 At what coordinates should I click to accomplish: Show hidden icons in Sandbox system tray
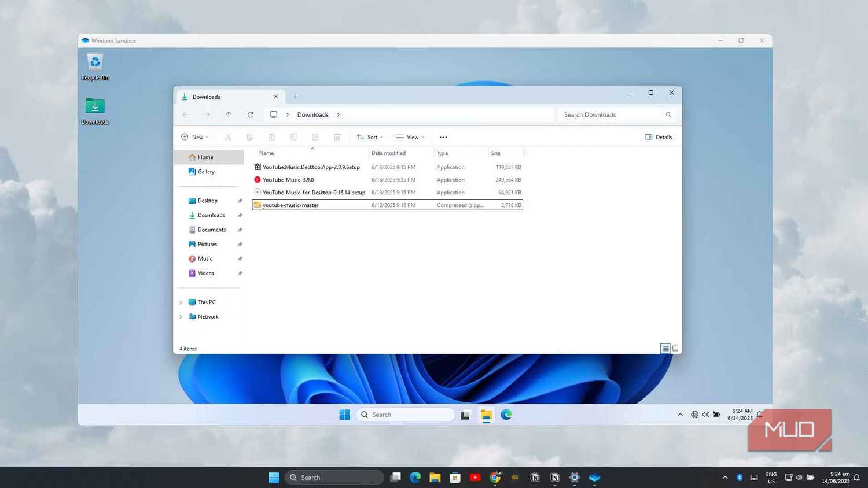[681, 415]
